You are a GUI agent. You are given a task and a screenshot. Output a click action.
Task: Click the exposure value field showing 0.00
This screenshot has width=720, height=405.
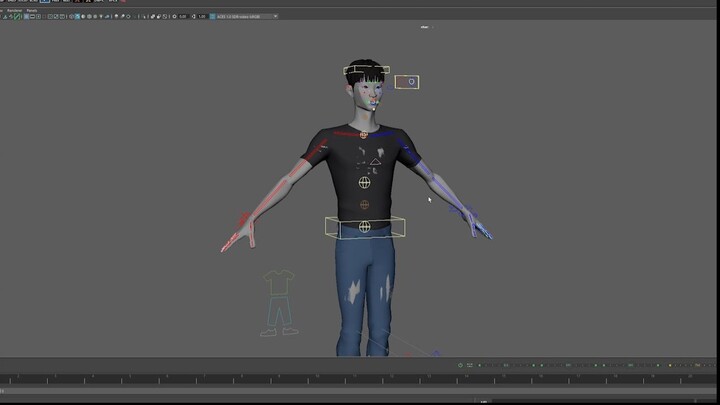183,17
